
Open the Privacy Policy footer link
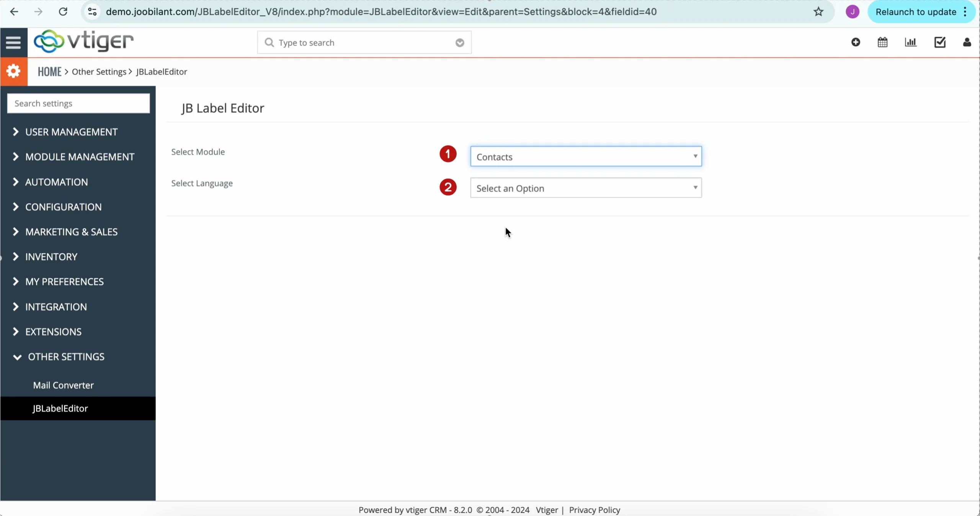594,510
